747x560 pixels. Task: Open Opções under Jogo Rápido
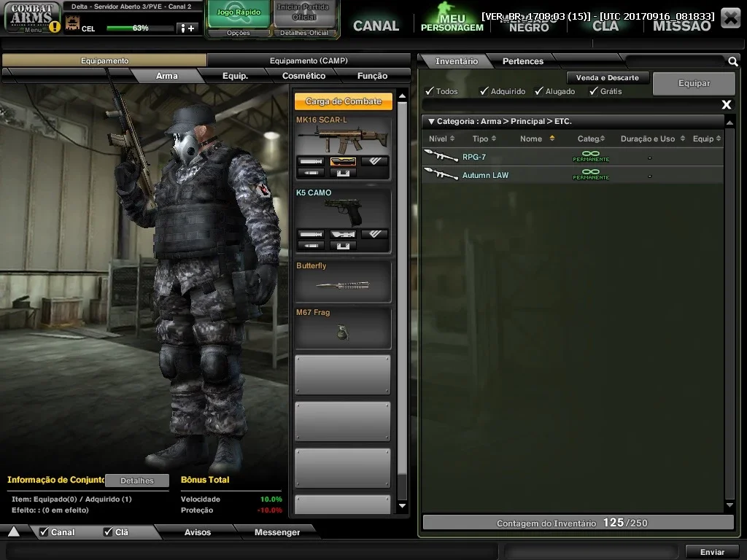[x=239, y=33]
